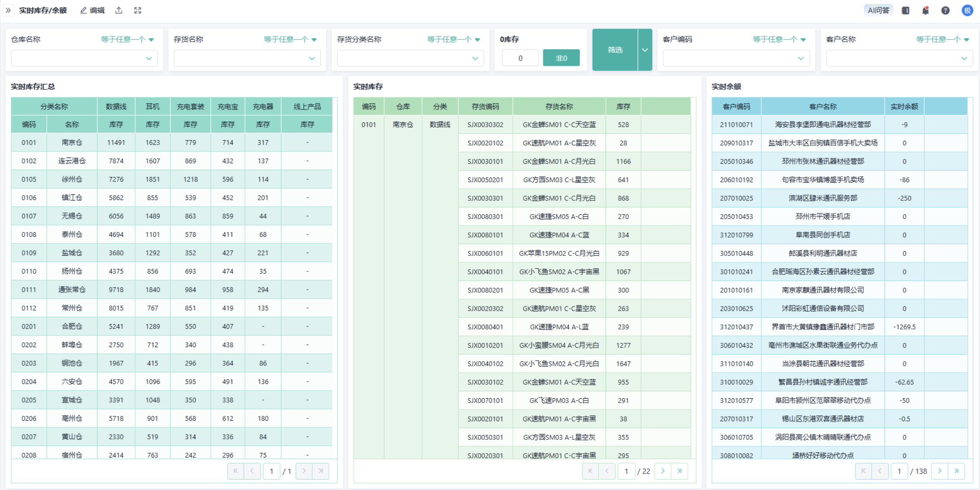This screenshot has height=490, width=980.
Task: Open the notebook icon in top bar
Action: click(x=905, y=10)
